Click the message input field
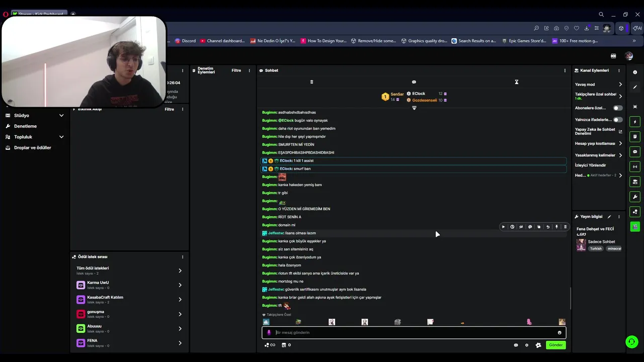The image size is (644, 362). pos(414,332)
